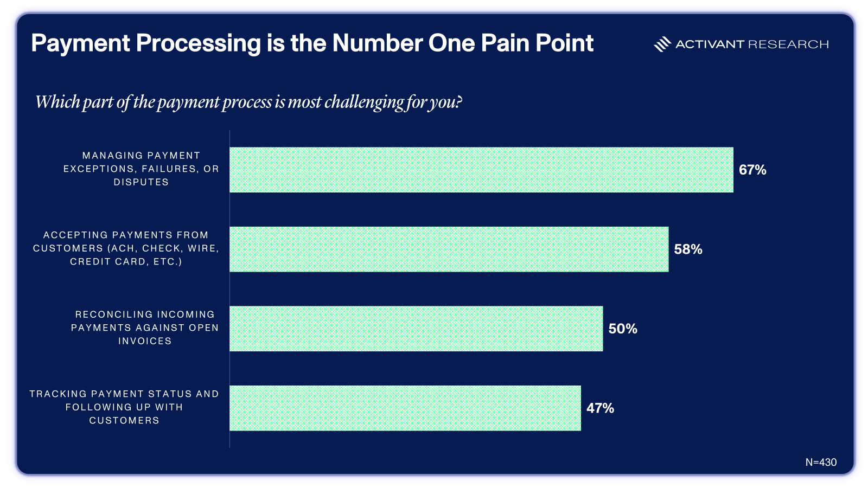Viewport: 868px width, 488px height.
Task: Select the 58% bar for accepting payments
Action: tap(449, 249)
